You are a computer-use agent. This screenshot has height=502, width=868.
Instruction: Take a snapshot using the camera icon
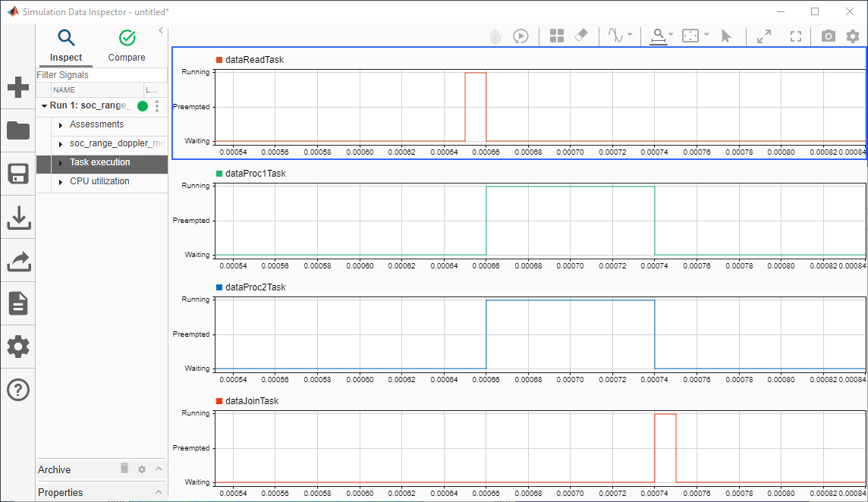(828, 36)
